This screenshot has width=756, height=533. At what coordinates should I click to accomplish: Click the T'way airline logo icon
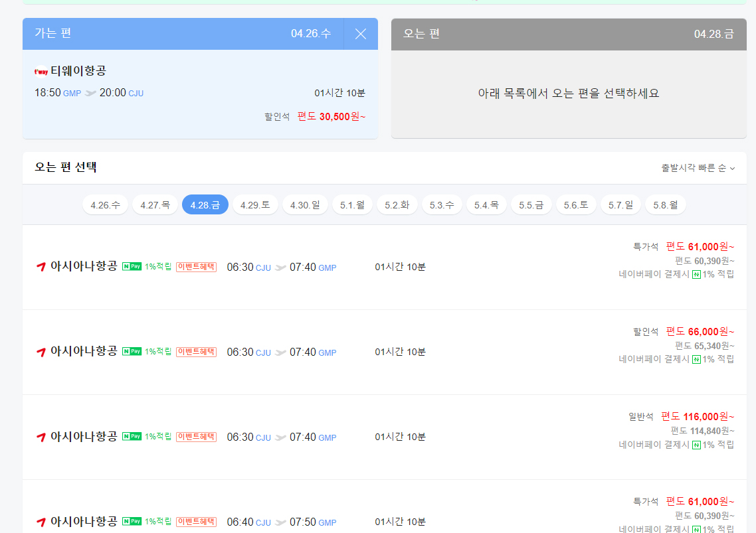[41, 72]
